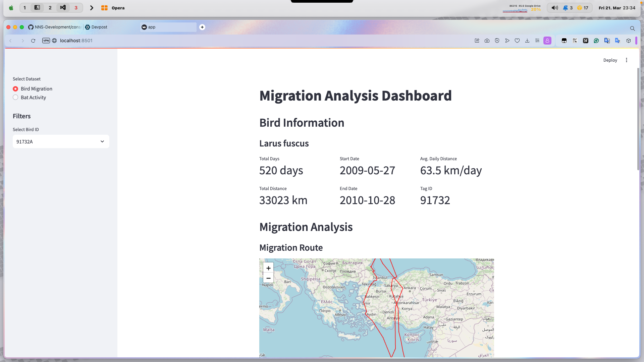Open the Medium extension icon
644x362 pixels.
point(586,41)
